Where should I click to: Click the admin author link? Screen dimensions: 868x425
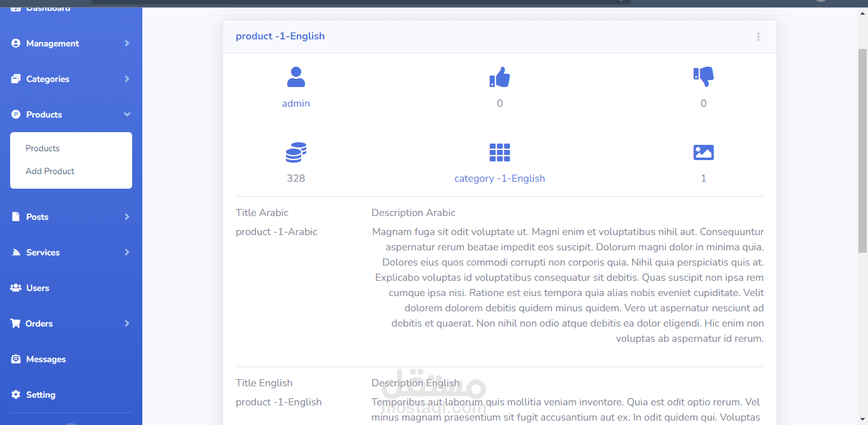[x=296, y=104]
